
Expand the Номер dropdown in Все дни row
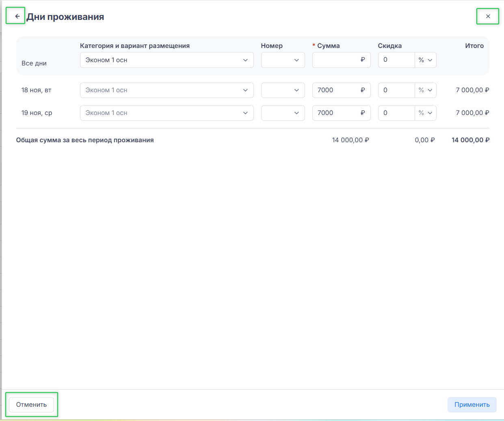pyautogui.click(x=283, y=60)
